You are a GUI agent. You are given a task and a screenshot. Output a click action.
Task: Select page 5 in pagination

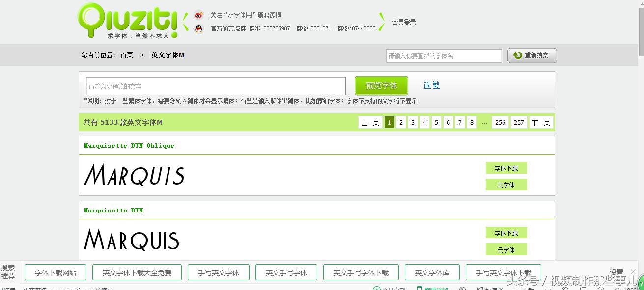[436, 122]
